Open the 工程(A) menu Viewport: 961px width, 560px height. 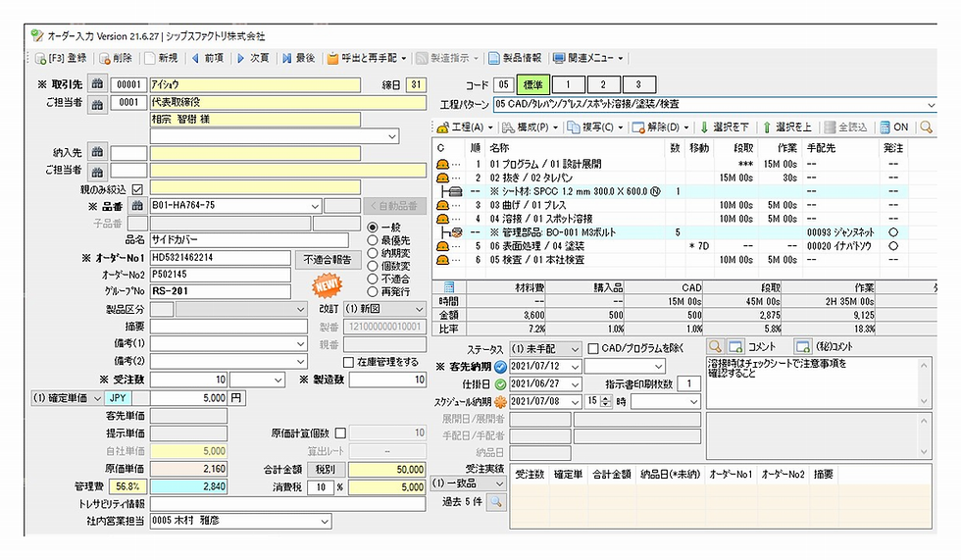[465, 127]
